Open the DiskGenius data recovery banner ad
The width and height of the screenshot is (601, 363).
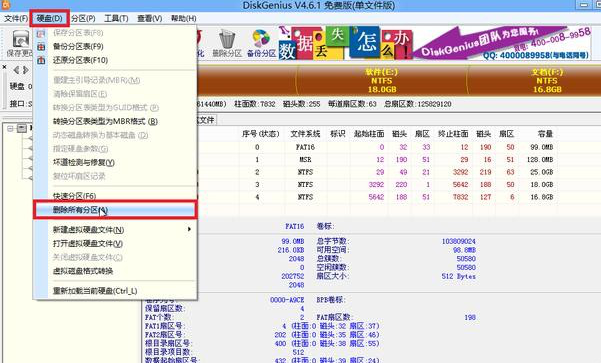[x=435, y=43]
